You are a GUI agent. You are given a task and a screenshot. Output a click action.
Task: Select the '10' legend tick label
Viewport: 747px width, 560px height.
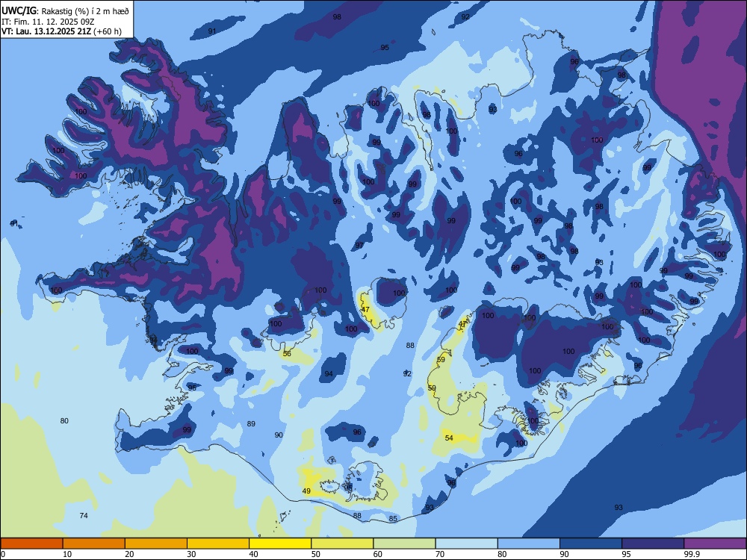pyautogui.click(x=67, y=554)
